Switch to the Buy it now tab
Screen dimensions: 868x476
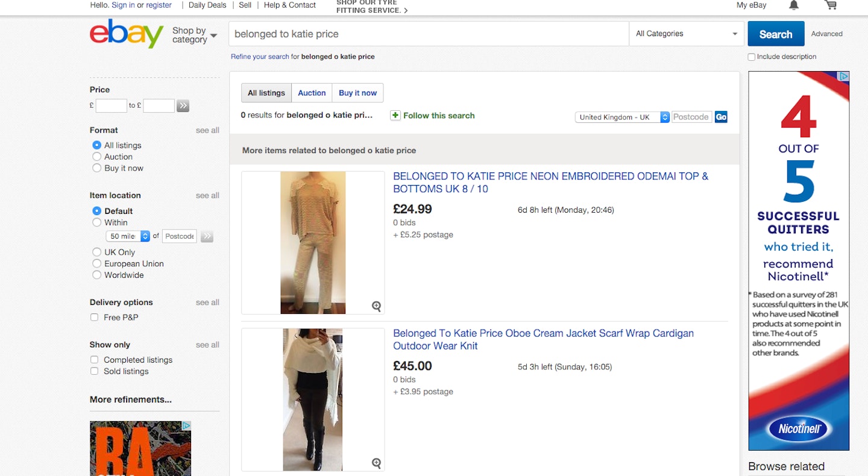(357, 93)
